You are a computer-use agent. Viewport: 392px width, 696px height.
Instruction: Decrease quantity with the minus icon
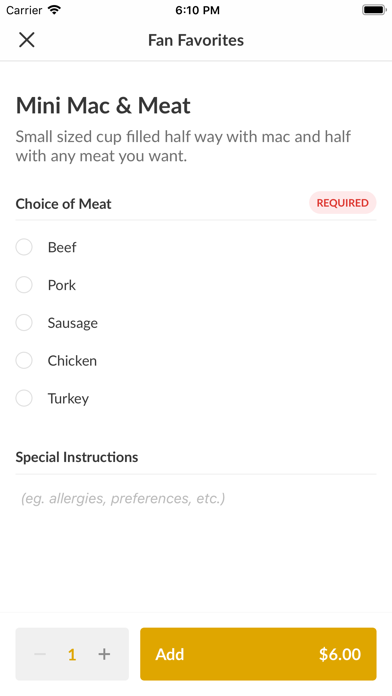[40, 654]
